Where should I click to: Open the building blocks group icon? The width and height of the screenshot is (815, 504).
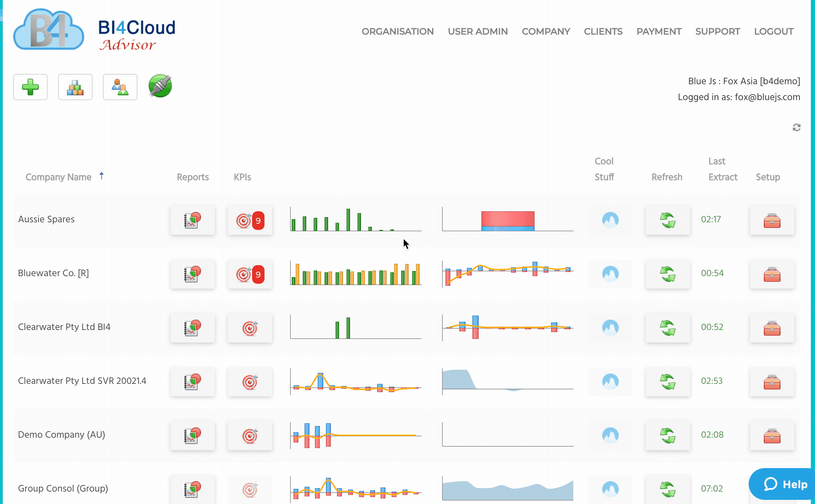click(75, 87)
